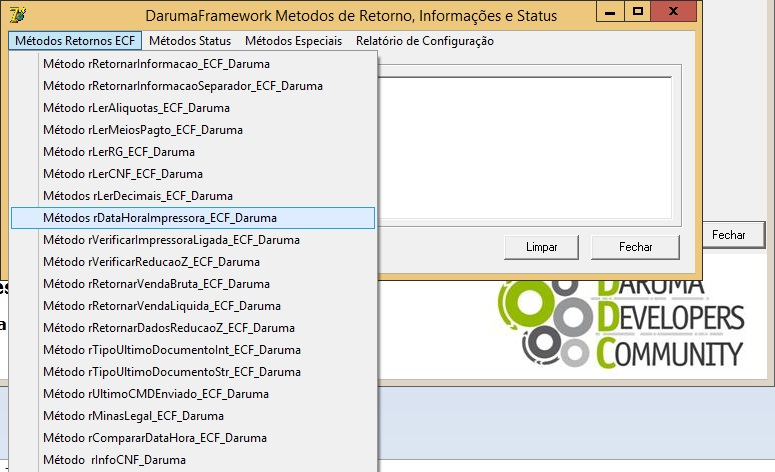
Task: Select Método rRetornarVendaBruta_ECF_Daruma
Action: [x=193, y=284]
